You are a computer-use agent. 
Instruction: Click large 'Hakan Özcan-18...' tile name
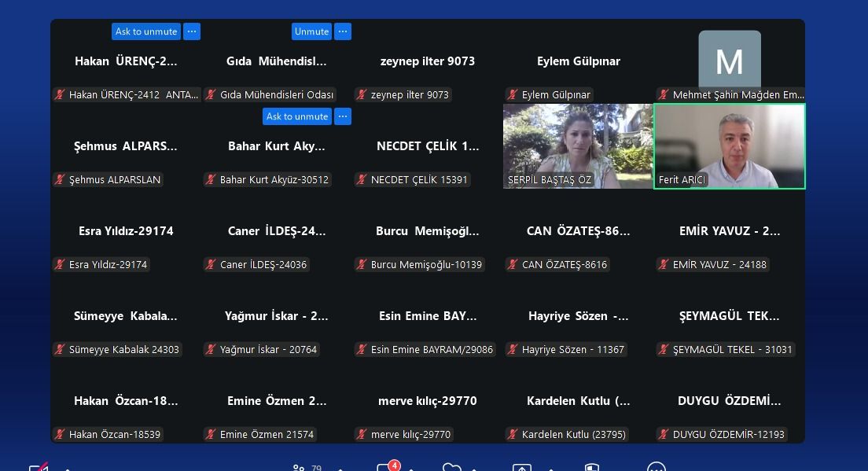pyautogui.click(x=126, y=401)
